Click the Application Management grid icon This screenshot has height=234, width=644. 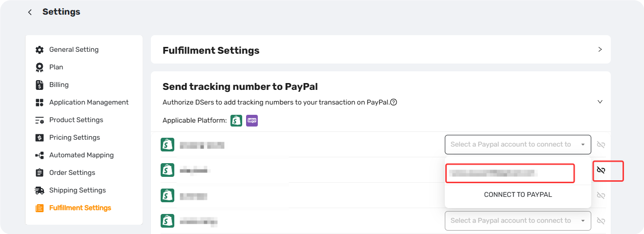pos(40,102)
